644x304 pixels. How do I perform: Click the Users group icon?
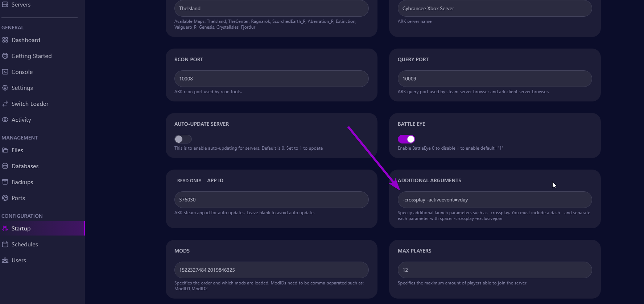[x=5, y=261]
